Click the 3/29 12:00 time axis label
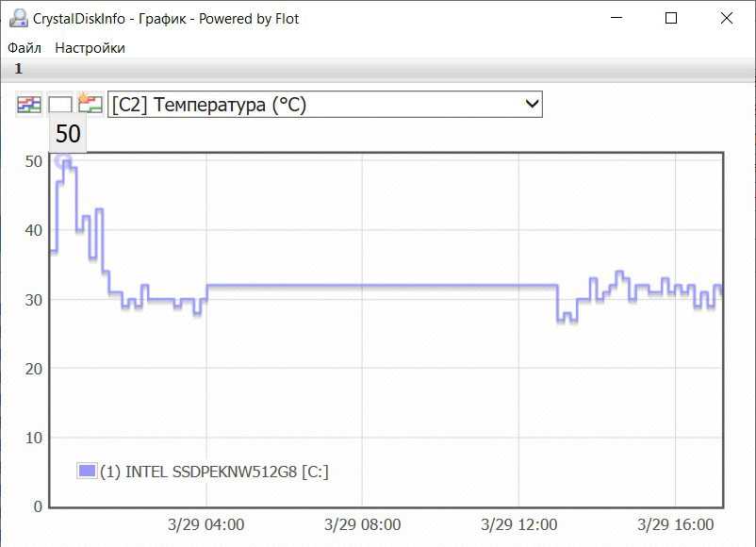The height and width of the screenshot is (547, 756). click(x=518, y=524)
